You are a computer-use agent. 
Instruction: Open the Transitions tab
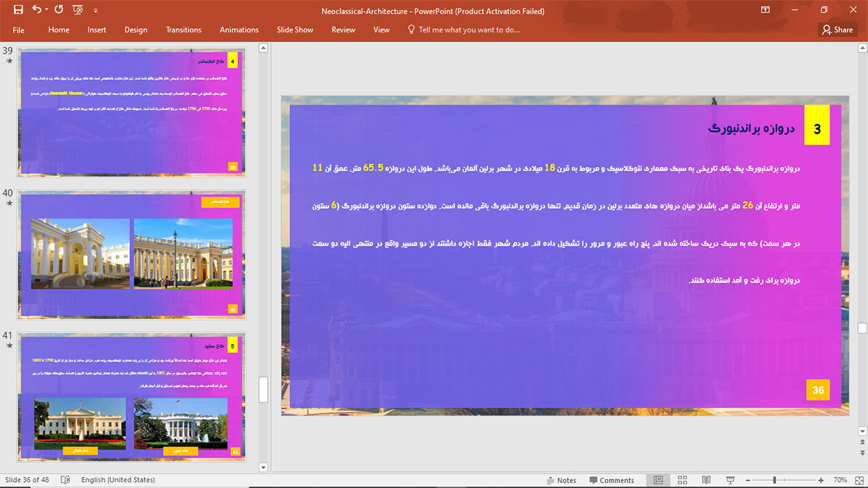(183, 30)
